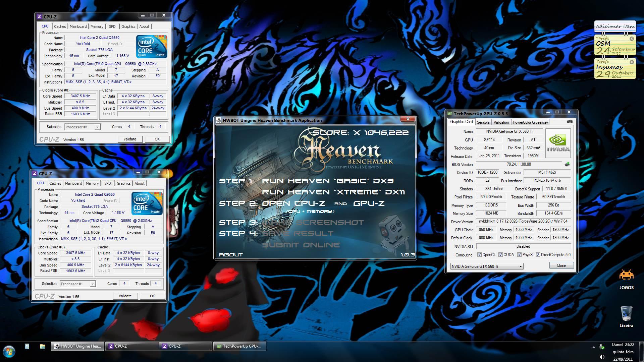Open the Sensors tab in GPU-Z
Screen dimensions: 644x362
click(x=483, y=122)
